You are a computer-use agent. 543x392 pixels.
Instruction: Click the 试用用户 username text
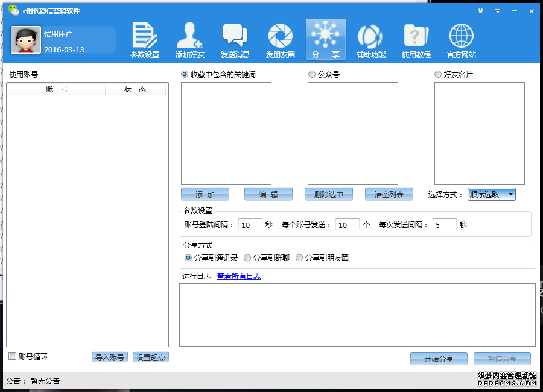click(58, 34)
